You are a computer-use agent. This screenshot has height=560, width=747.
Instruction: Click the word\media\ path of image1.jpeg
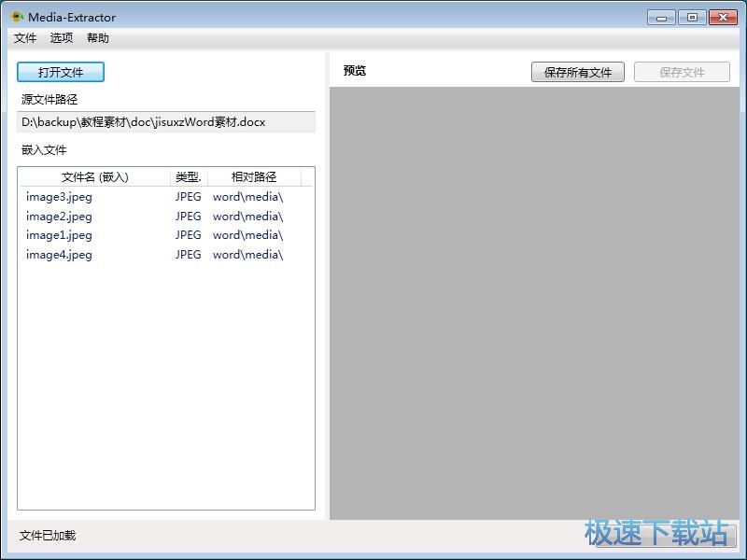pos(247,235)
